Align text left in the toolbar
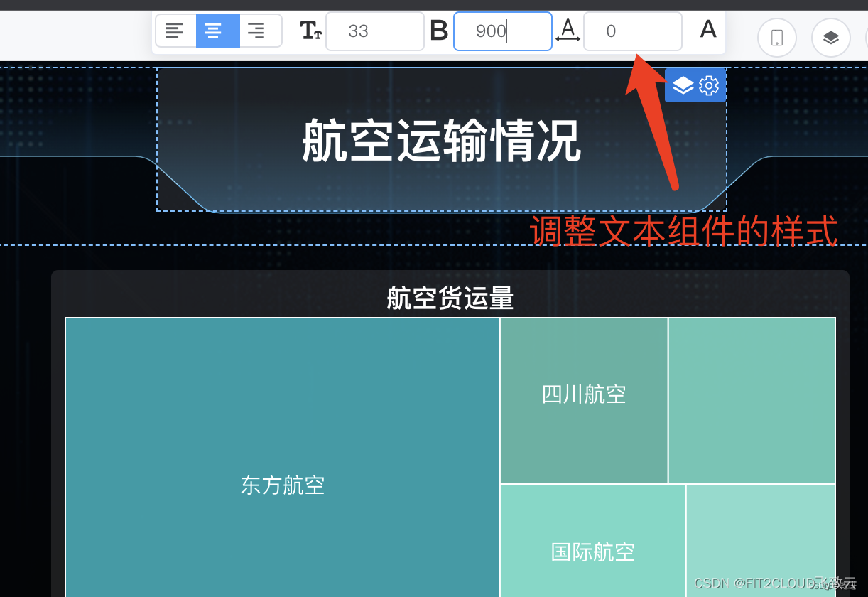This screenshot has height=597, width=868. 175,31
